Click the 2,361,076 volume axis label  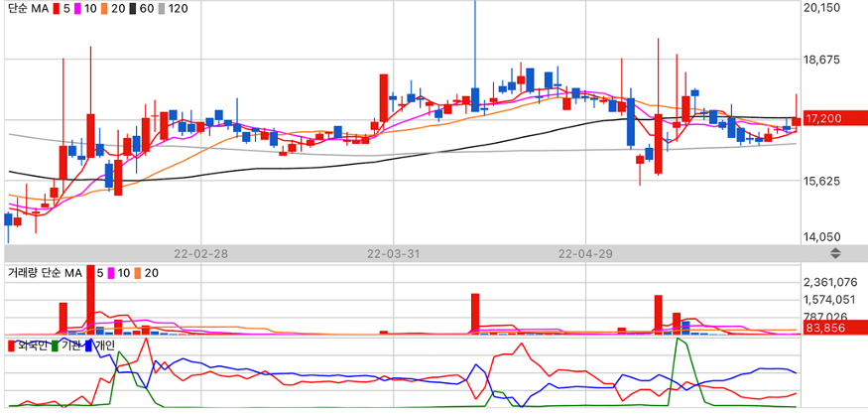coord(830,283)
